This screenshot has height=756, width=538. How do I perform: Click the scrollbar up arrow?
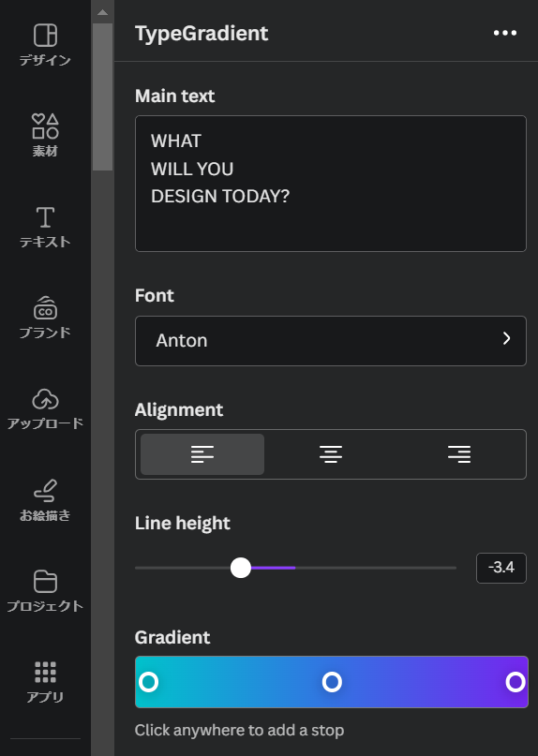pyautogui.click(x=102, y=12)
